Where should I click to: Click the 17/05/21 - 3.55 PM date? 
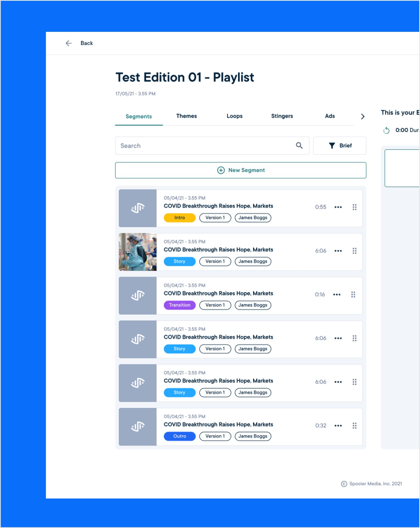click(x=135, y=94)
